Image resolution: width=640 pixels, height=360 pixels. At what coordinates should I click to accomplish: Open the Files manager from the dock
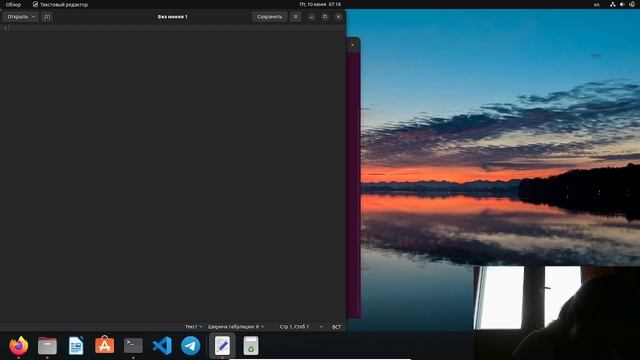click(47, 346)
